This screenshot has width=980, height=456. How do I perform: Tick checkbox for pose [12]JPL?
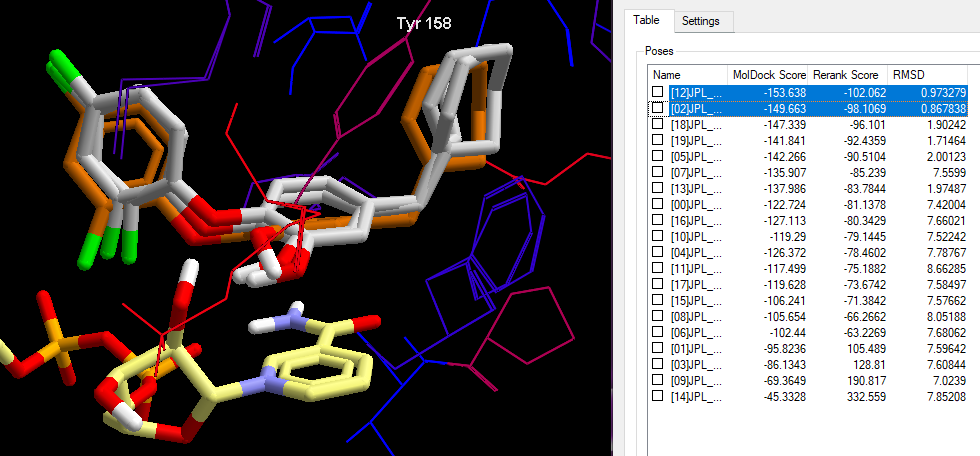[x=658, y=92]
